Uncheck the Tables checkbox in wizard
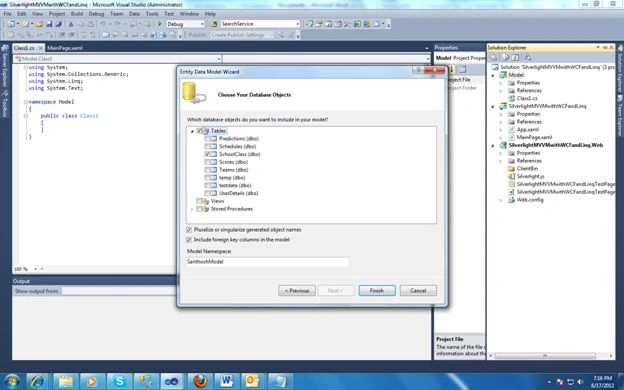624x390 pixels. click(x=199, y=131)
